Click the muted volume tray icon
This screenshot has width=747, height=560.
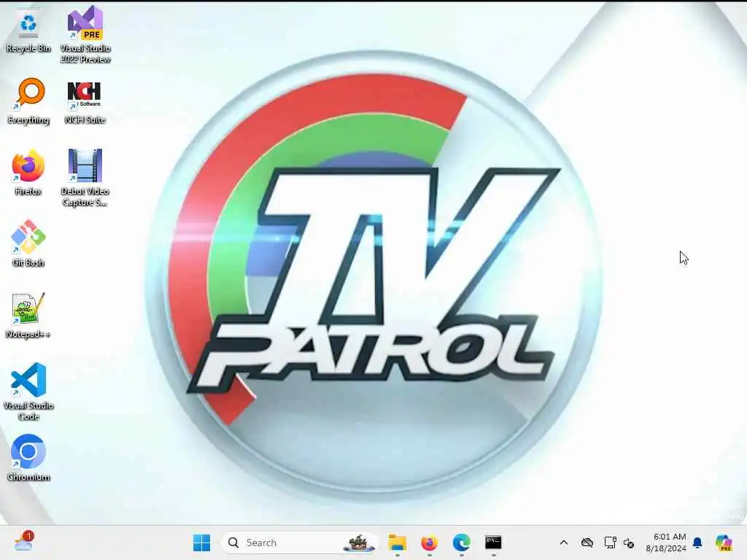629,542
